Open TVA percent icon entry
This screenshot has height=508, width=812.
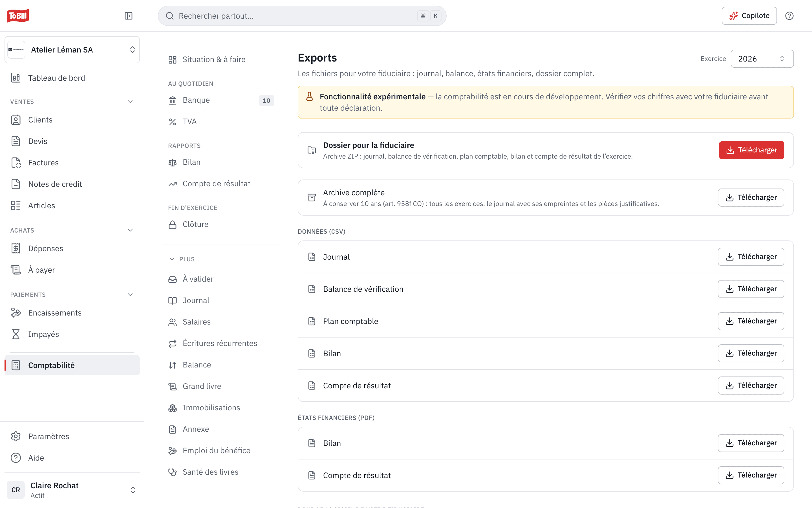click(x=173, y=122)
